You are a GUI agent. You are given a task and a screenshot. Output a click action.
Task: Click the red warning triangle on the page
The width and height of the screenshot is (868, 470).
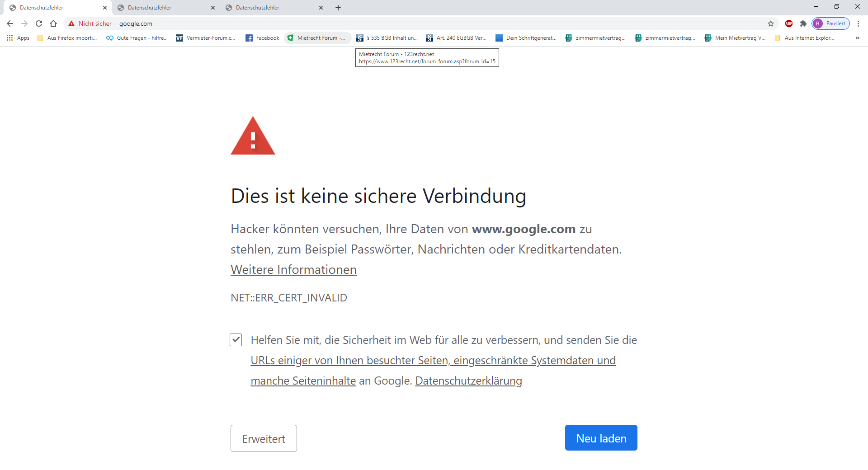(x=253, y=136)
